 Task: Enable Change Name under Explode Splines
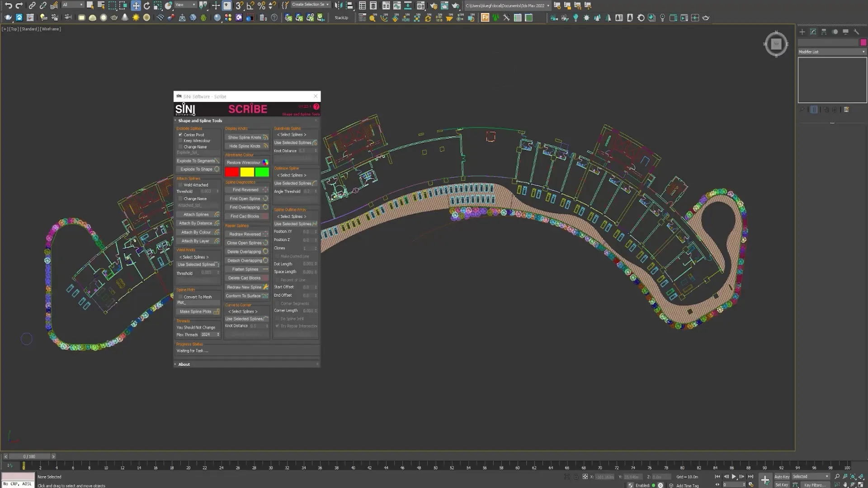pyautogui.click(x=180, y=146)
